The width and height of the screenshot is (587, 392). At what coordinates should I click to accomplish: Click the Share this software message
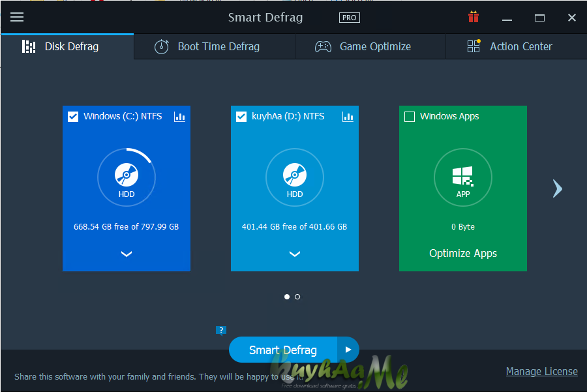point(158,376)
